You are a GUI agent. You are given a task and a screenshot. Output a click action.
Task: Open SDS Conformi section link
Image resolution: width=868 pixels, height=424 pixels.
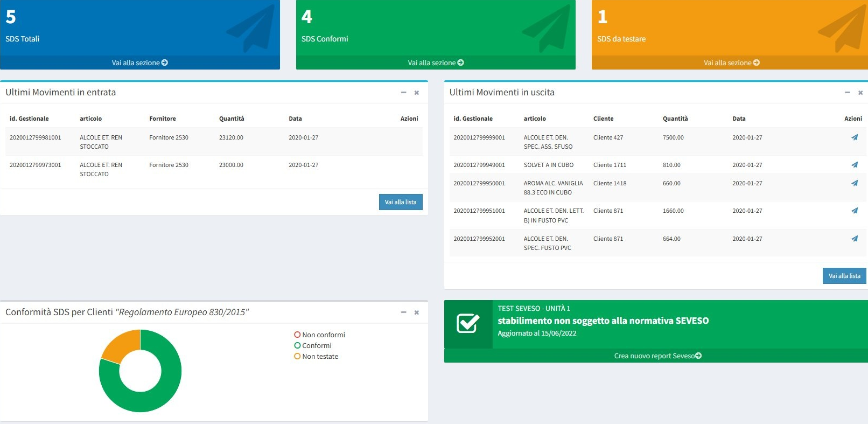(436, 62)
